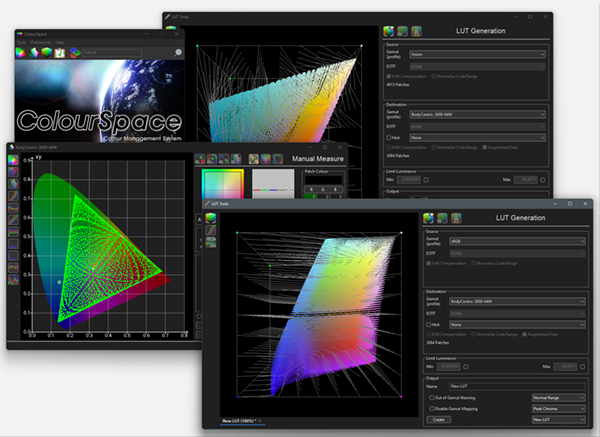Image resolution: width=600 pixels, height=437 pixels.
Task: Click the tilted gamut plane icon in ColourSpace toolbar
Action: tap(34, 53)
